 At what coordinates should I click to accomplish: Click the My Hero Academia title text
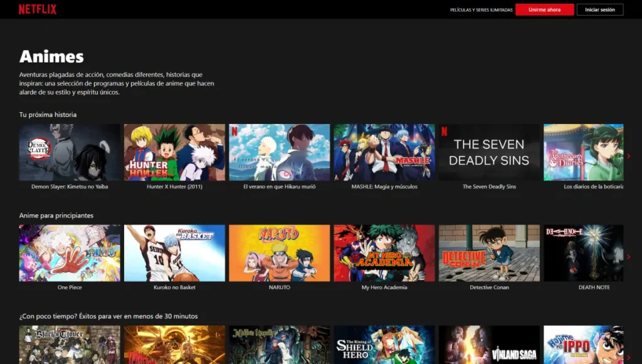384,287
